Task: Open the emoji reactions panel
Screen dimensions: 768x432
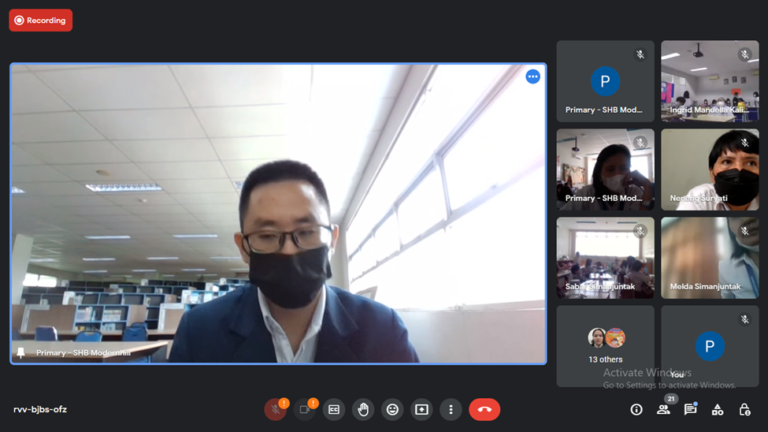Action: click(393, 409)
